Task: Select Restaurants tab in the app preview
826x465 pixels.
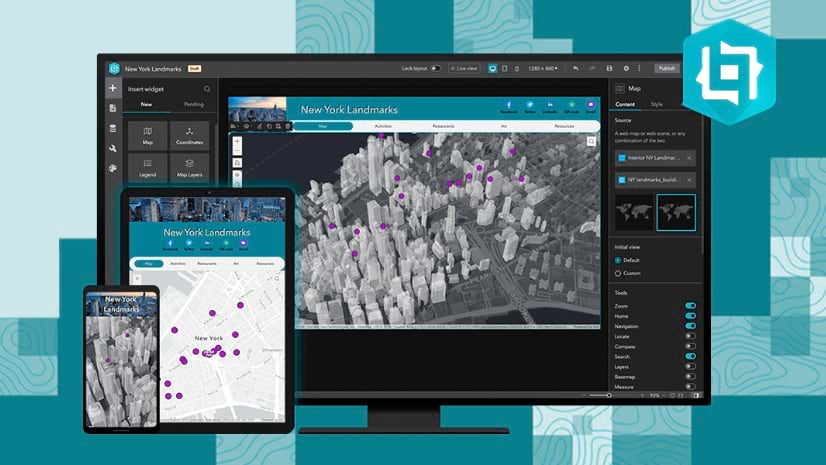Action: (444, 126)
